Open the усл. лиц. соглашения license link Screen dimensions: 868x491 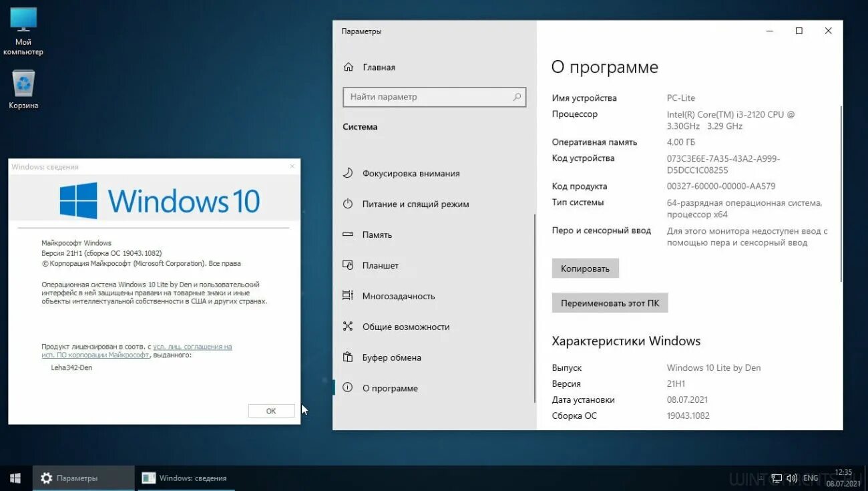[x=192, y=347]
